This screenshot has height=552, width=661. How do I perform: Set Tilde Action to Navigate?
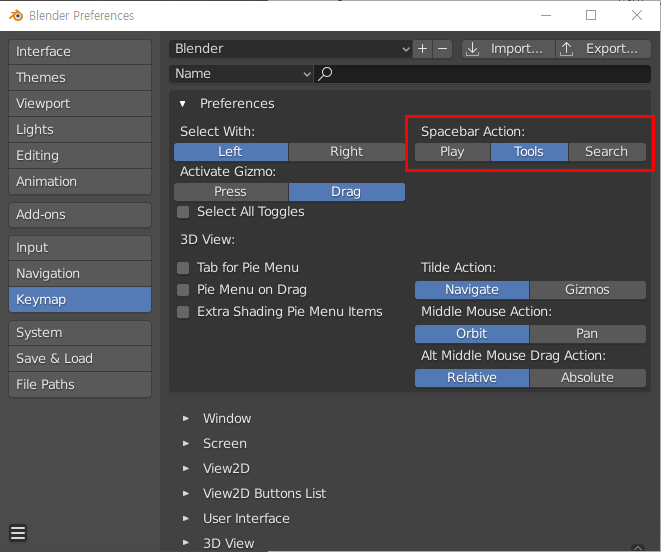[x=472, y=290]
